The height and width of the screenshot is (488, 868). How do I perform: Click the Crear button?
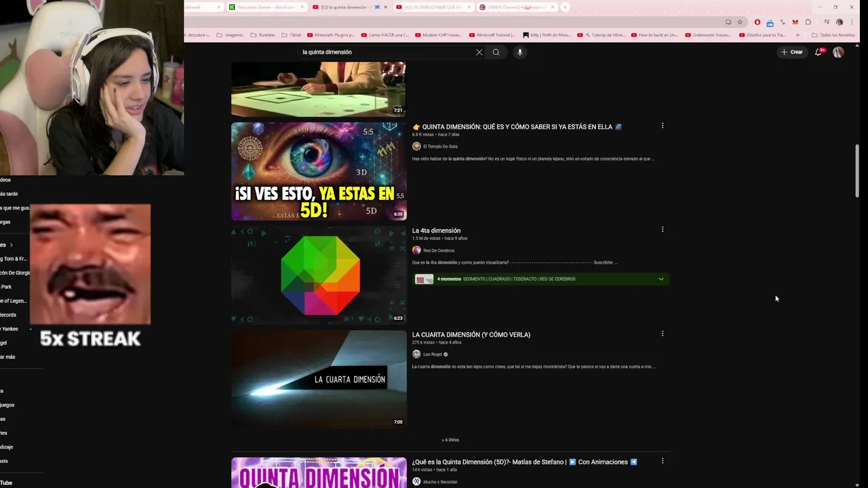coord(792,52)
